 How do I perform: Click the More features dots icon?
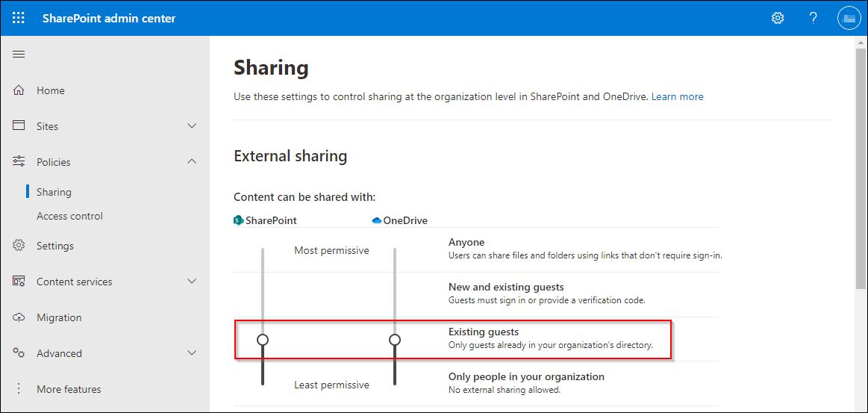(x=19, y=388)
